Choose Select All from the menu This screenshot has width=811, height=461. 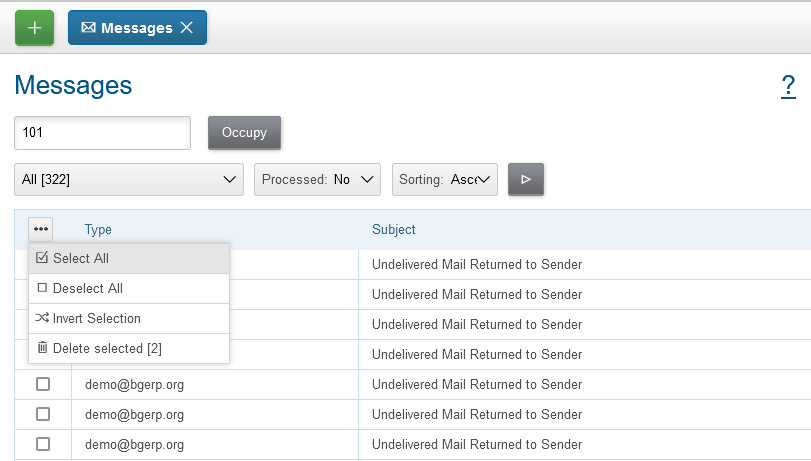[81, 258]
